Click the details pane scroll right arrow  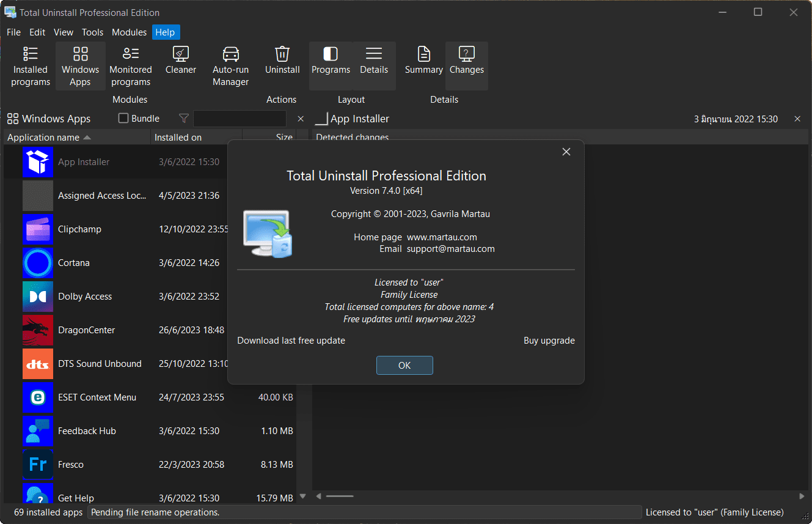[802, 496]
